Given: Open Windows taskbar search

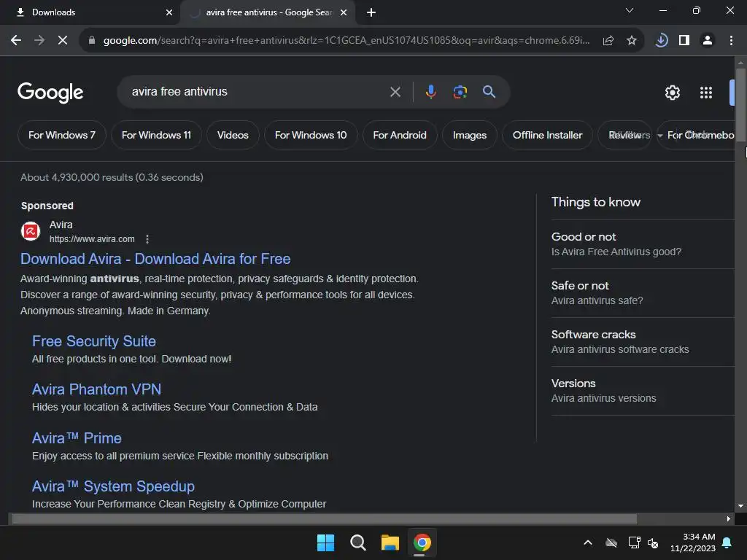Looking at the screenshot, I should pyautogui.click(x=357, y=542).
